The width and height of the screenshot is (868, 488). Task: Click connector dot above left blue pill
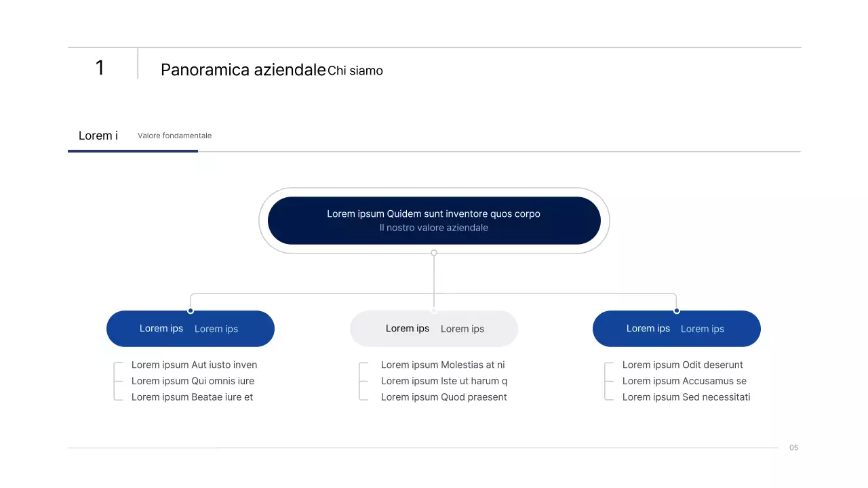point(191,310)
